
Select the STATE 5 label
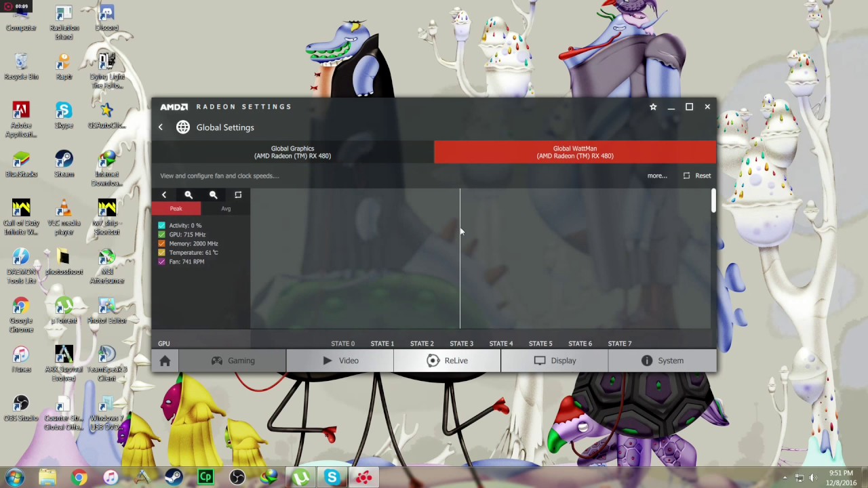540,344
